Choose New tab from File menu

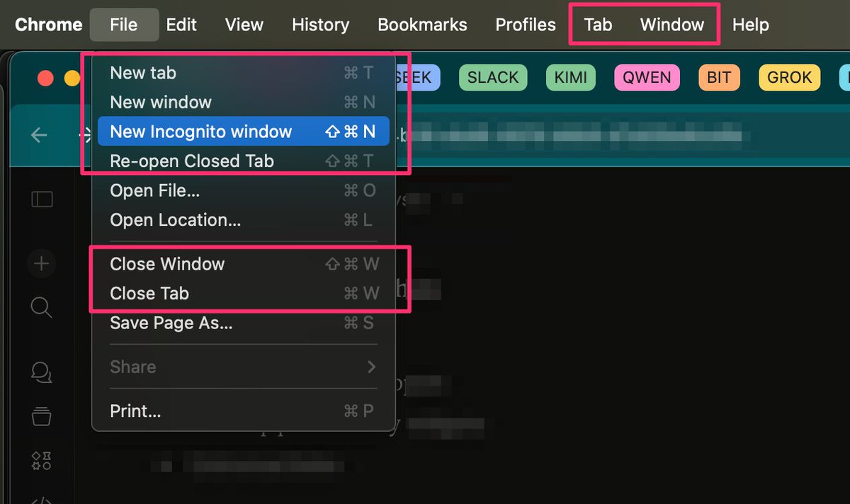tap(243, 73)
